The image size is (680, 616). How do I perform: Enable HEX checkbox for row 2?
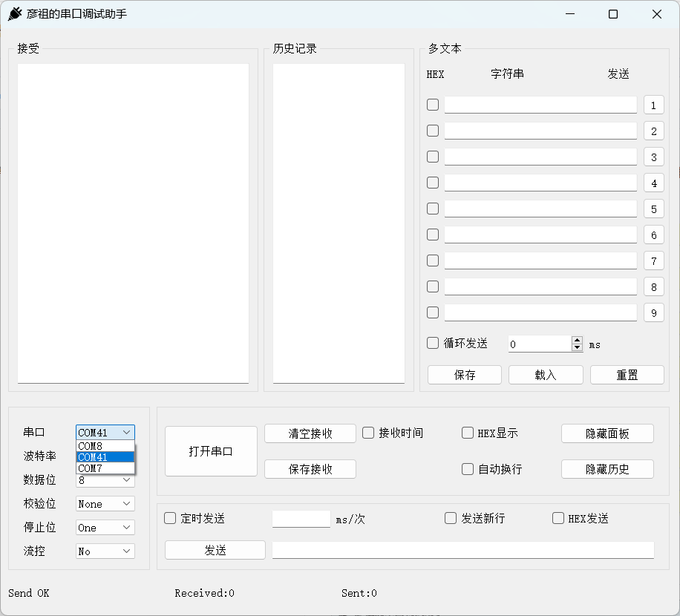[433, 131]
